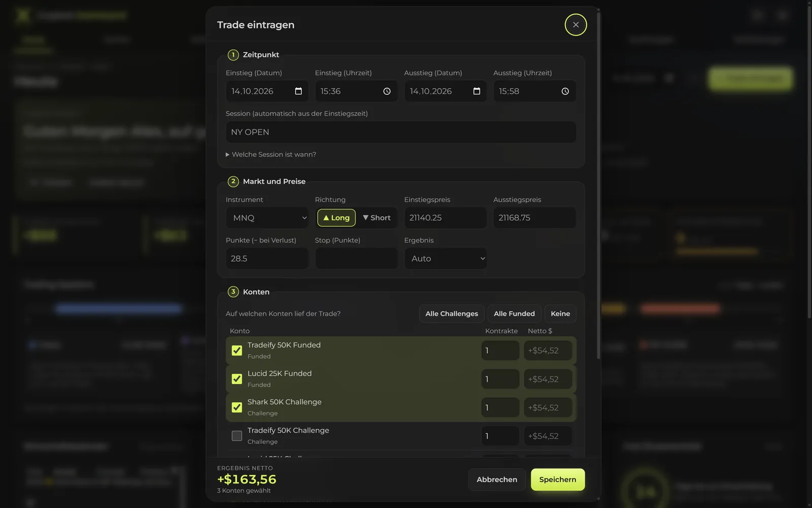Click Netto $ field of Shark 50K Challenge

tap(548, 407)
